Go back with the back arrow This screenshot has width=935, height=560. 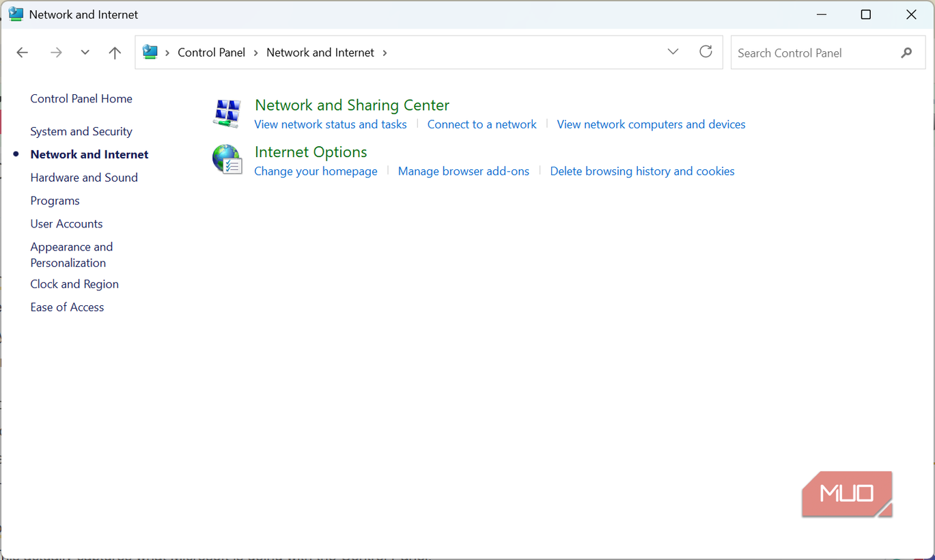click(x=23, y=53)
